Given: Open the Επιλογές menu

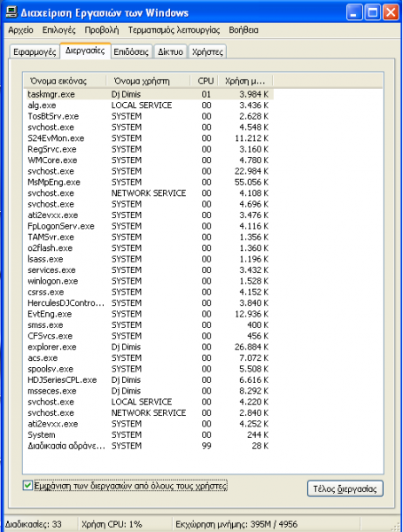Looking at the screenshot, I should click(59, 30).
